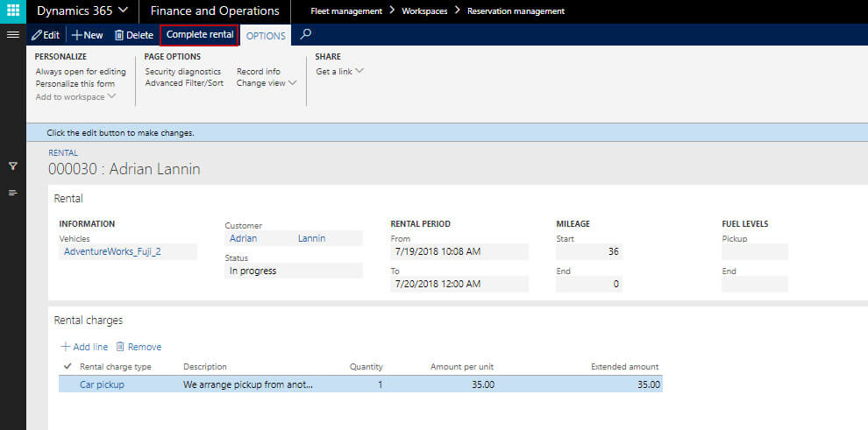Sort by Amount per unit column

pyautogui.click(x=462, y=366)
